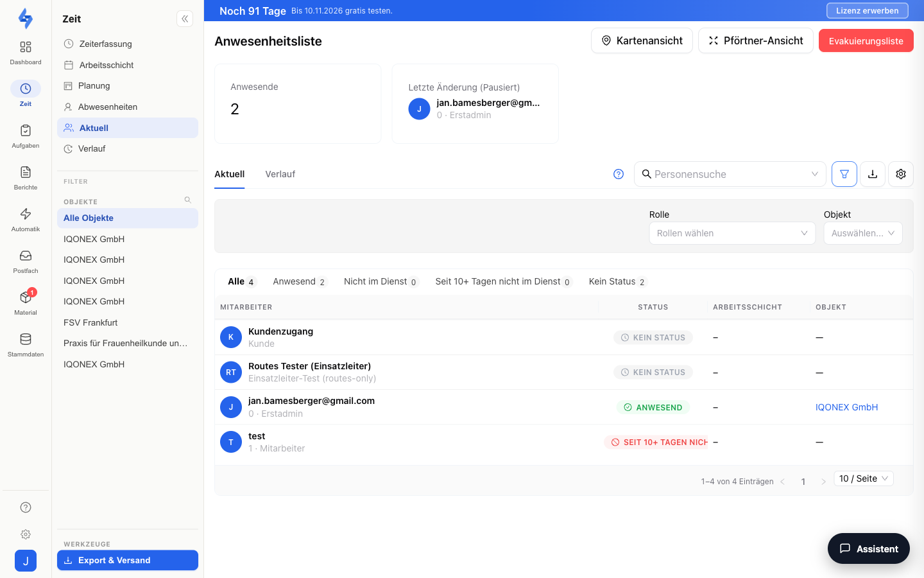Open Aufgaben clipboard icon
The width and height of the screenshot is (924, 578).
click(26, 130)
